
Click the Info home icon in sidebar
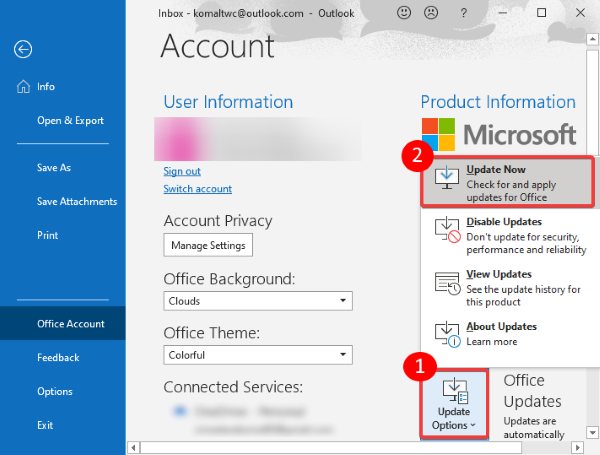23,86
